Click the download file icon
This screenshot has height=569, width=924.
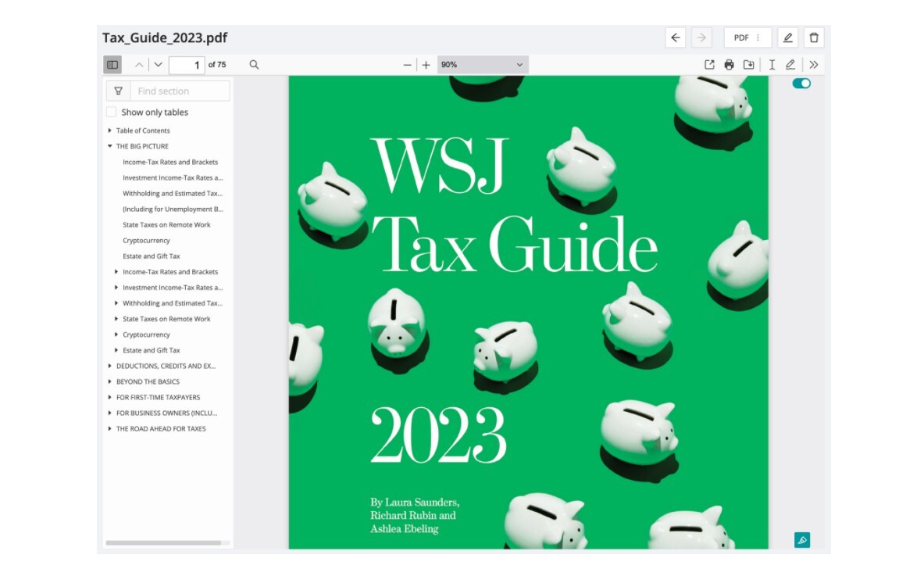coord(748,65)
